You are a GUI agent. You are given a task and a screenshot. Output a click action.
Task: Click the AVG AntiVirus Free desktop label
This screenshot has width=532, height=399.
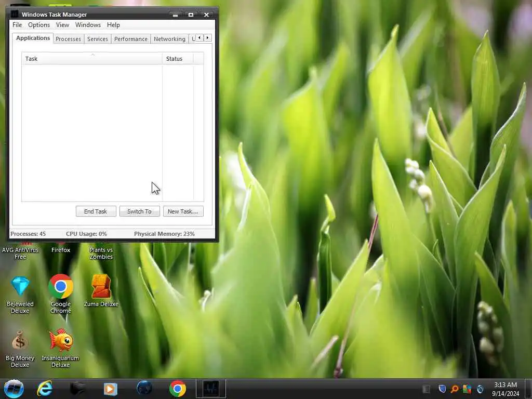click(20, 253)
